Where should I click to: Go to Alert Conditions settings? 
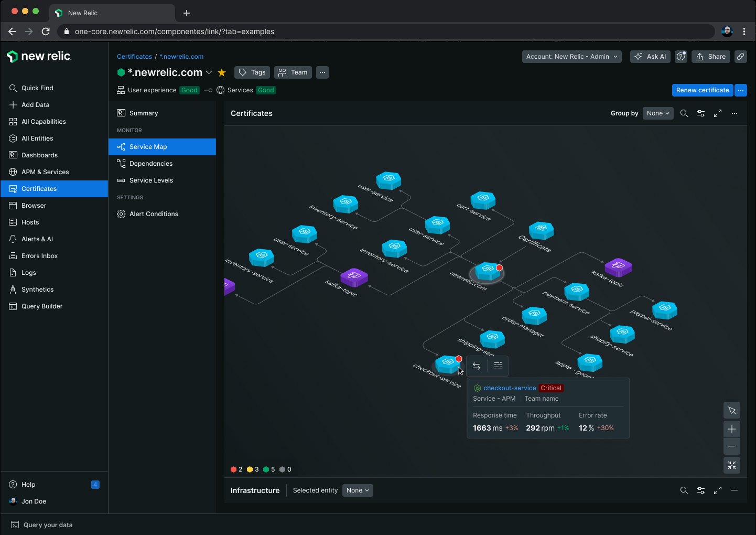162,214
